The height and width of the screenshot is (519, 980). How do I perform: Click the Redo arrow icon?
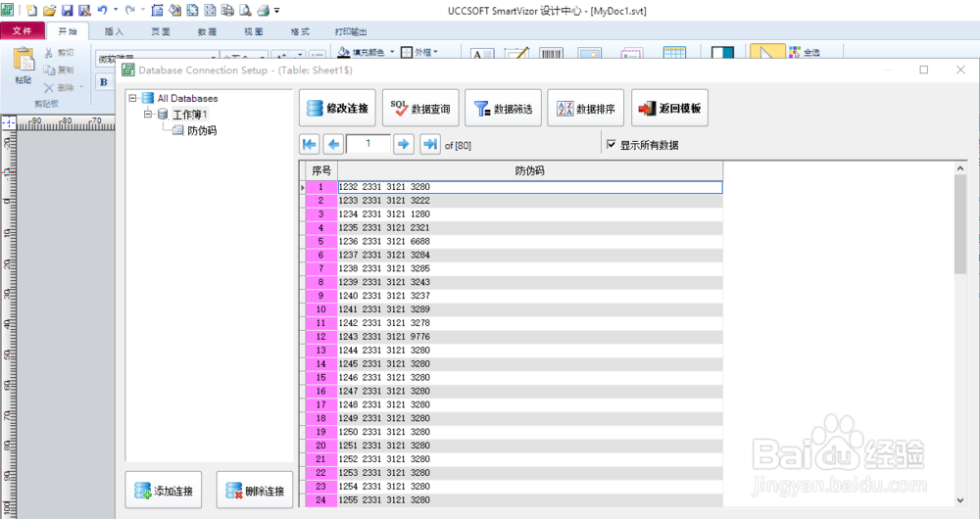pos(130,10)
